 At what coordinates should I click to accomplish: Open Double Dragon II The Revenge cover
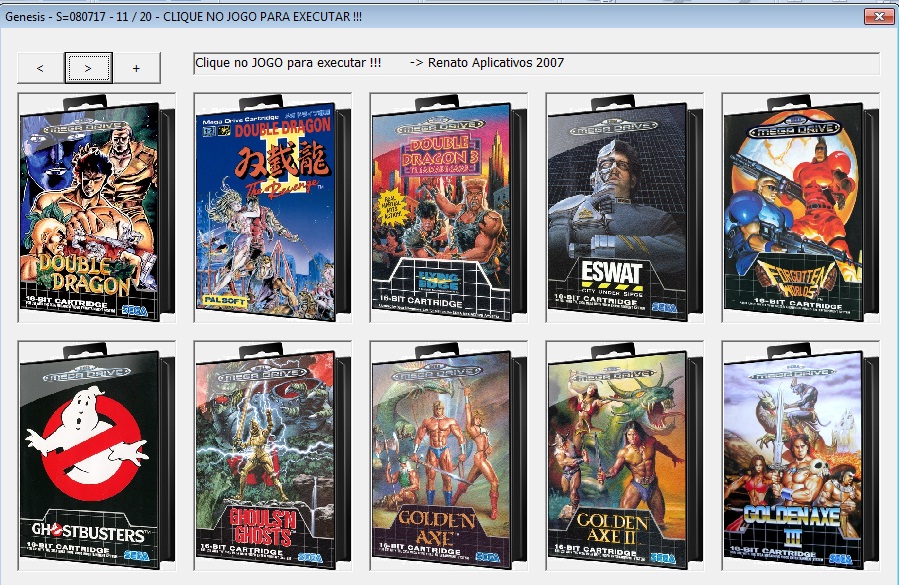coord(273,208)
